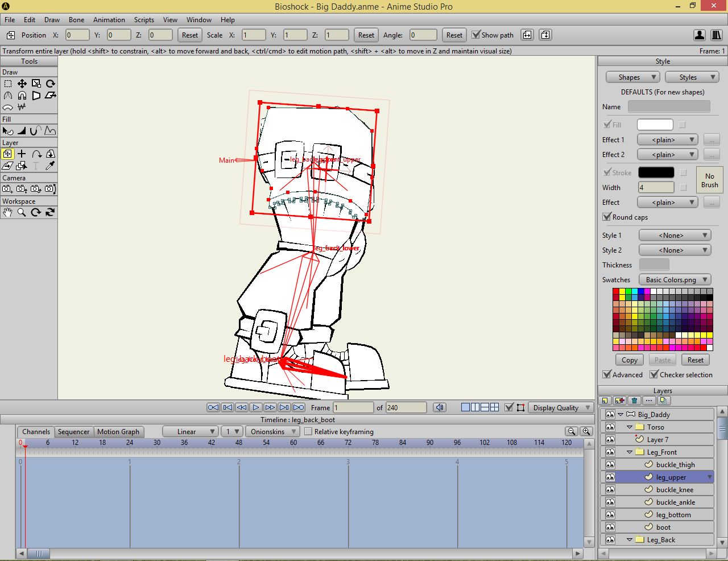Hide the Torso layer with its eye toggle
This screenshot has height=561, width=728.
pos(610,427)
